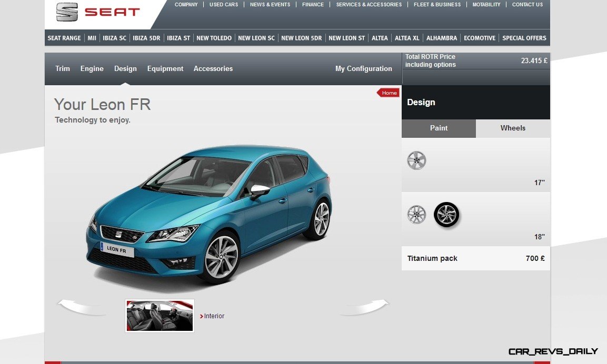Open My Configuration
The width and height of the screenshot is (607, 364).
(x=363, y=68)
